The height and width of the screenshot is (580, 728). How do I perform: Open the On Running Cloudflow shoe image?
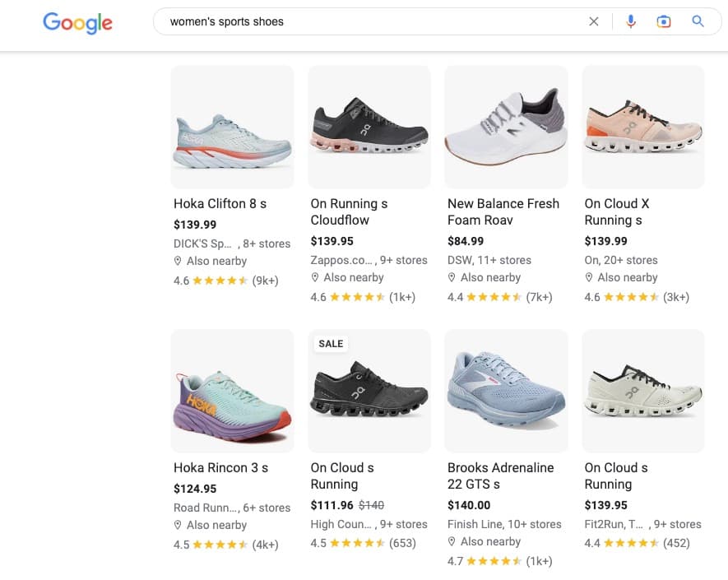pos(369,127)
